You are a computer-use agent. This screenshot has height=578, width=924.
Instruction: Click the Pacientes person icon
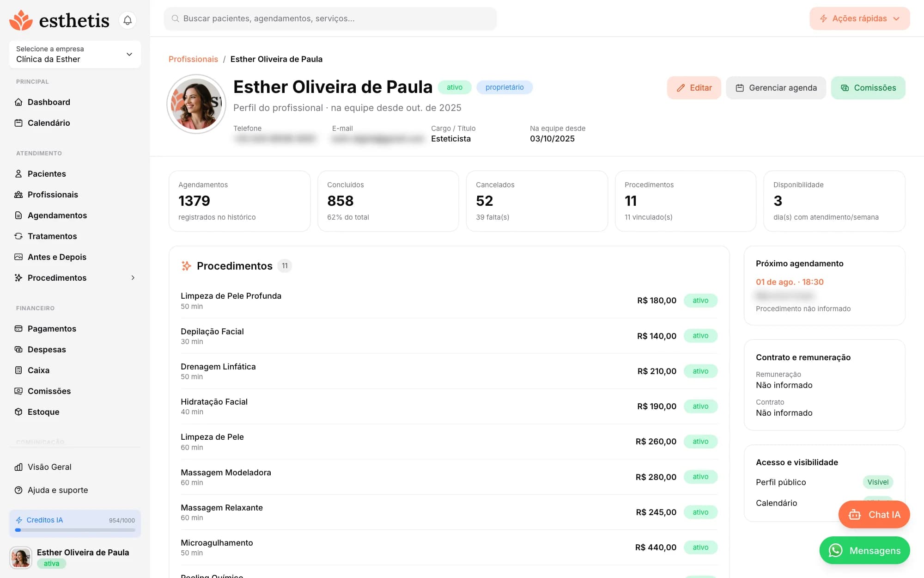(18, 174)
